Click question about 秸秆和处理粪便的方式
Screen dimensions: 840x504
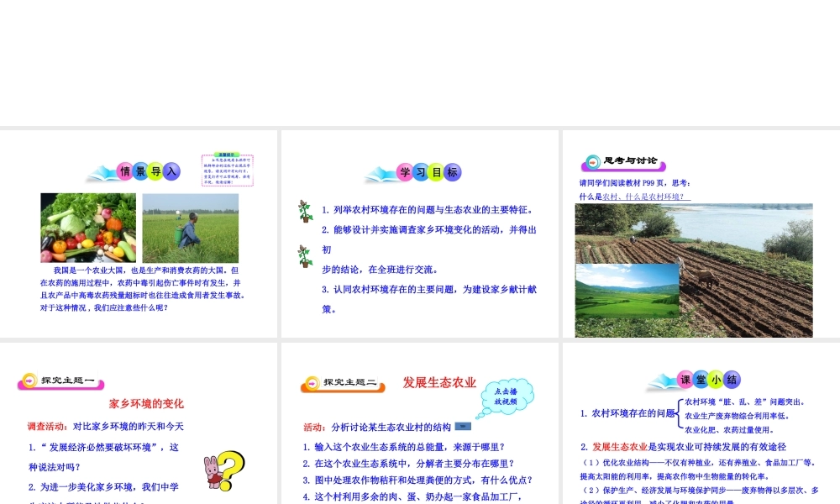417,480
